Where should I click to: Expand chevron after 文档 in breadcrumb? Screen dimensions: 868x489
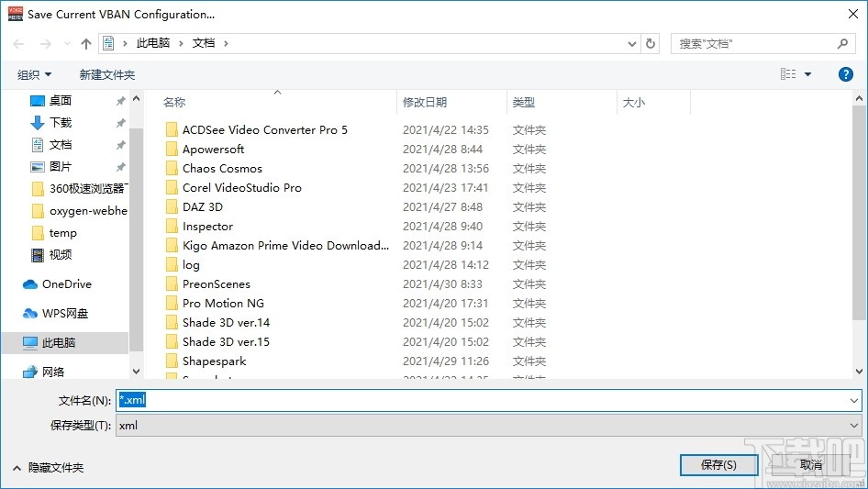226,44
